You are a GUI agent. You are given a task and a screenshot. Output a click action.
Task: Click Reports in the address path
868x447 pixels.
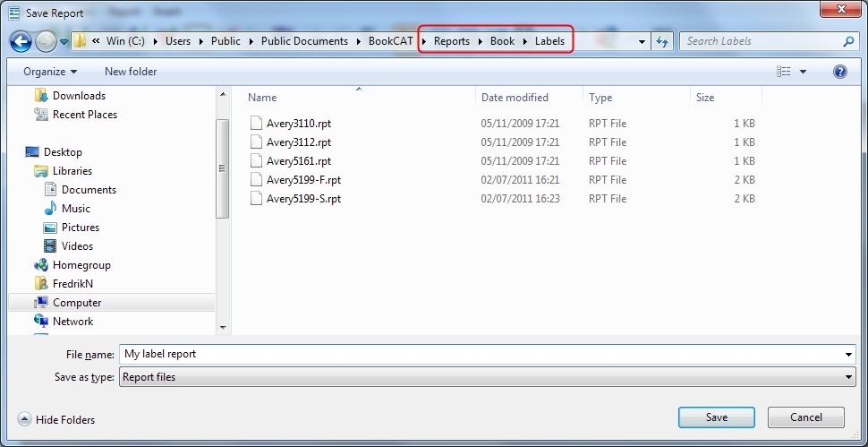452,41
